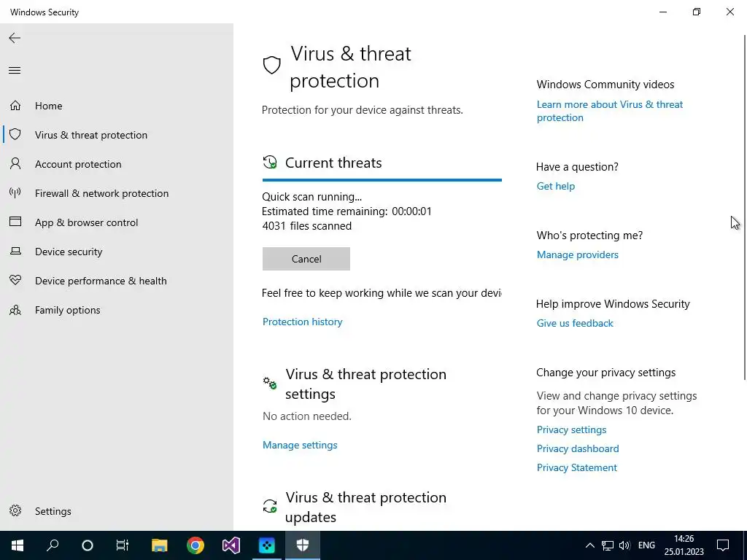Open the blue dotted app on taskbar
This screenshot has width=747, height=560.
point(267,545)
